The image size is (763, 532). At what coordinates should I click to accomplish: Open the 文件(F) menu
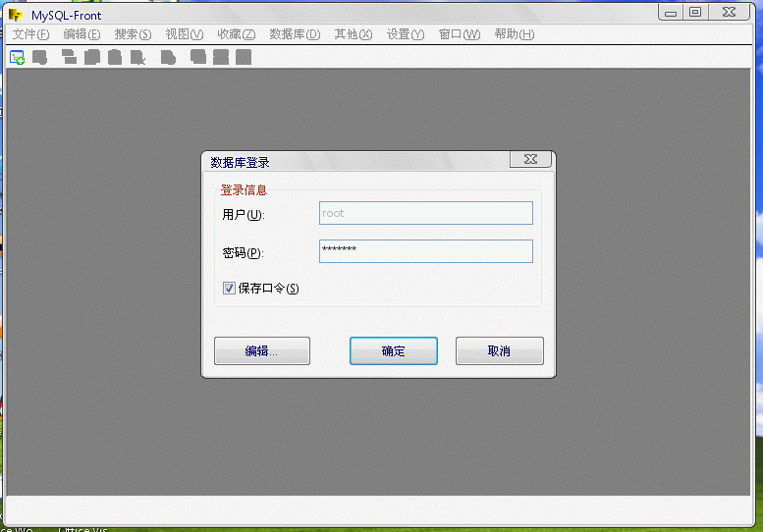point(30,34)
